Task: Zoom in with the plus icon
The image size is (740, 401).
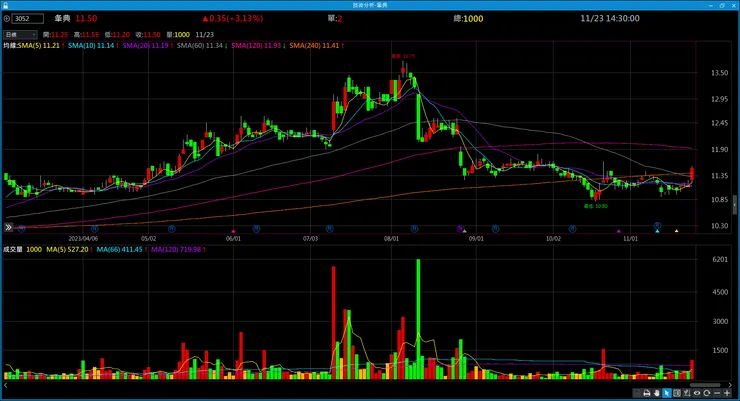Action: (727, 393)
